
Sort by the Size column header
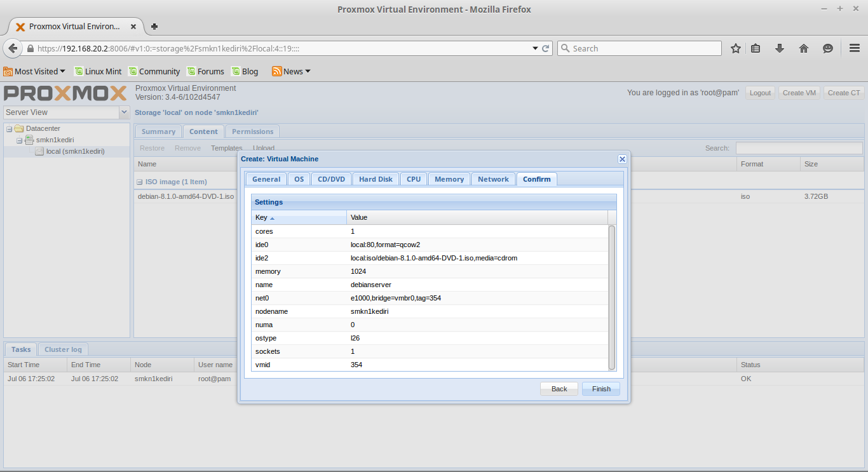(832, 164)
